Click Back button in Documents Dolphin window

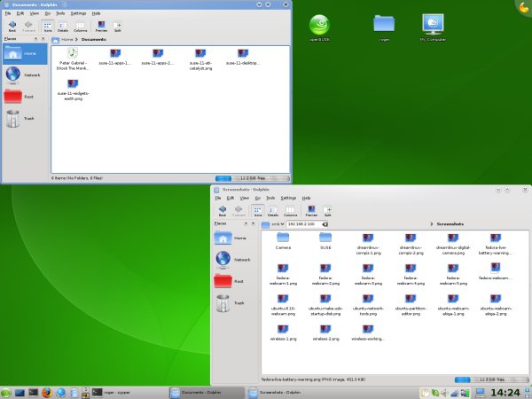coord(12,27)
